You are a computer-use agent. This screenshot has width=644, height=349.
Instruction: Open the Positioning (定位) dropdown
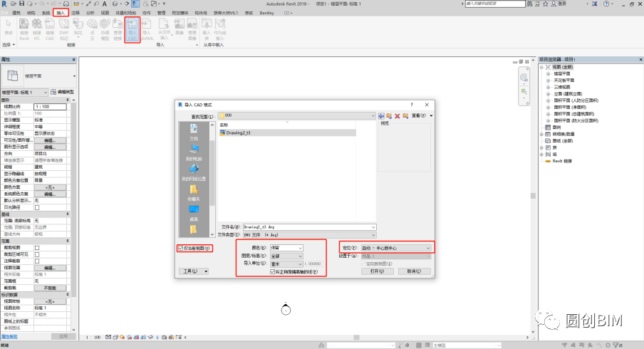point(396,248)
